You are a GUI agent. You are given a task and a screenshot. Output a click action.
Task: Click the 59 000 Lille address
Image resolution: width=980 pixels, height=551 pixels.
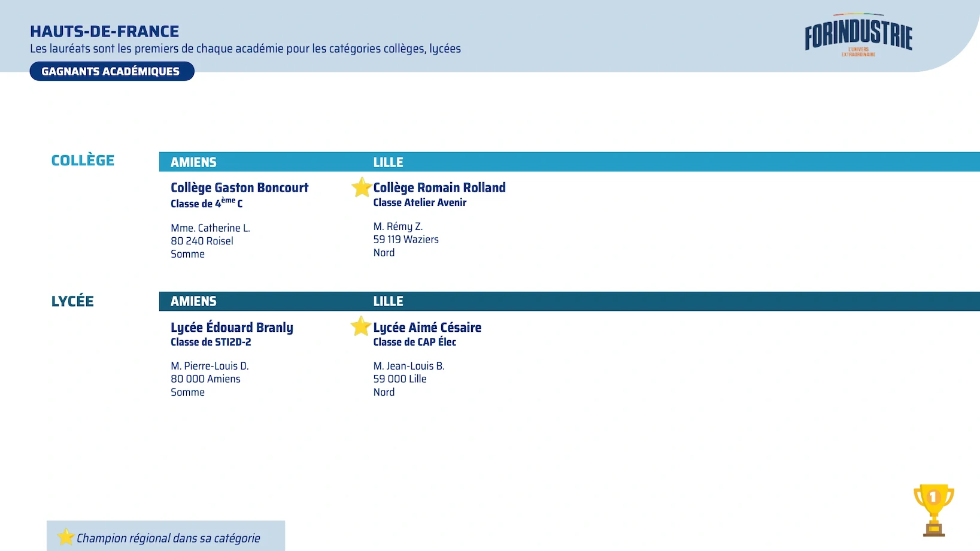pos(400,379)
